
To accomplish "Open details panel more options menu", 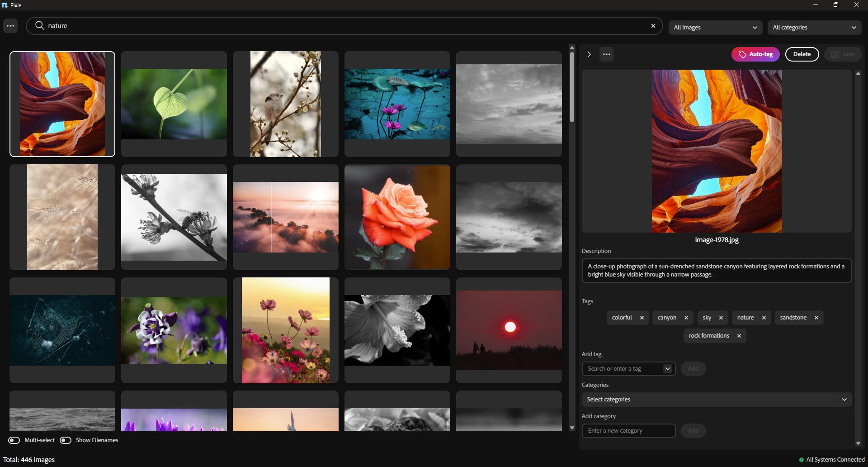I will 606,54.
